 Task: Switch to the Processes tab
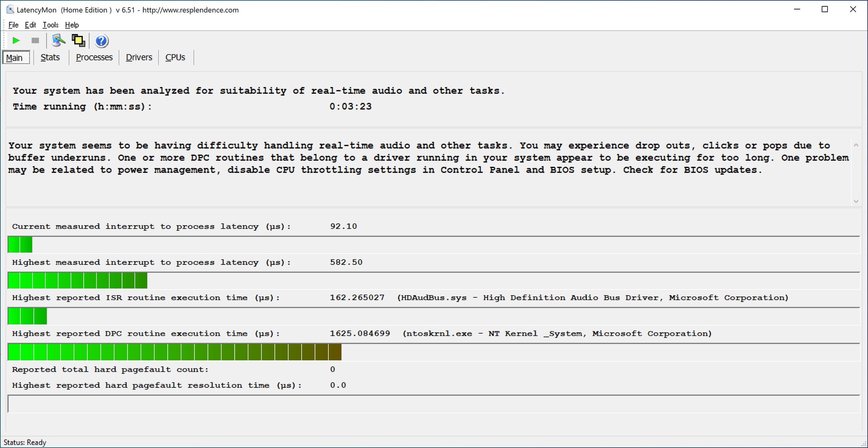[94, 57]
